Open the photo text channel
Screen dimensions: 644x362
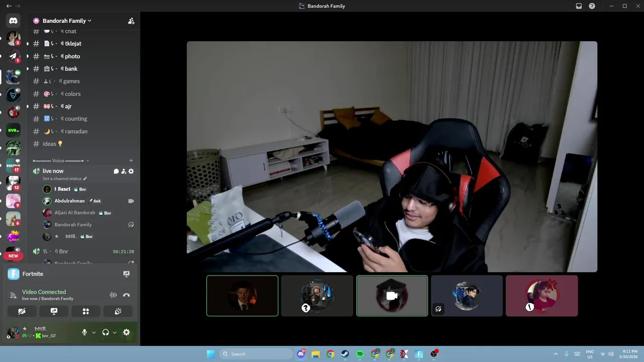tap(84, 56)
